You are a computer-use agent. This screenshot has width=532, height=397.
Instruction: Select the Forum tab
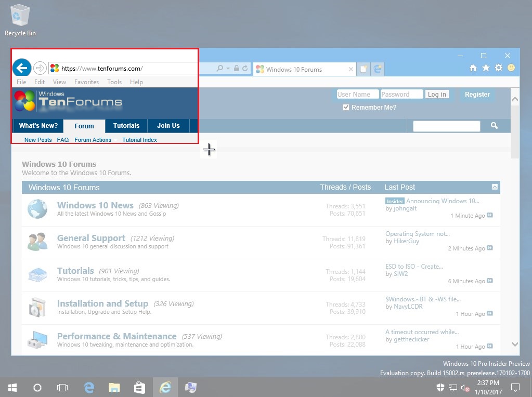pyautogui.click(x=84, y=126)
